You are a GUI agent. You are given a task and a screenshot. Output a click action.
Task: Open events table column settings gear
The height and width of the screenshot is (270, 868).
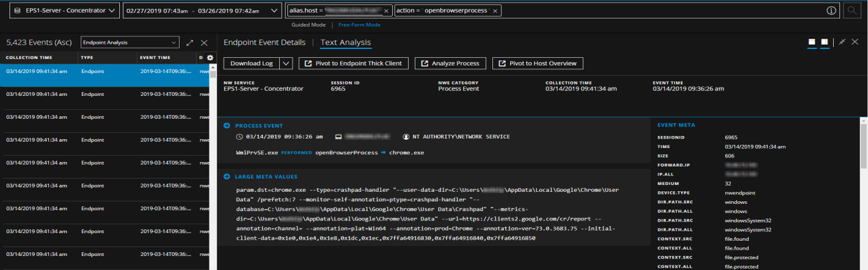[210, 57]
